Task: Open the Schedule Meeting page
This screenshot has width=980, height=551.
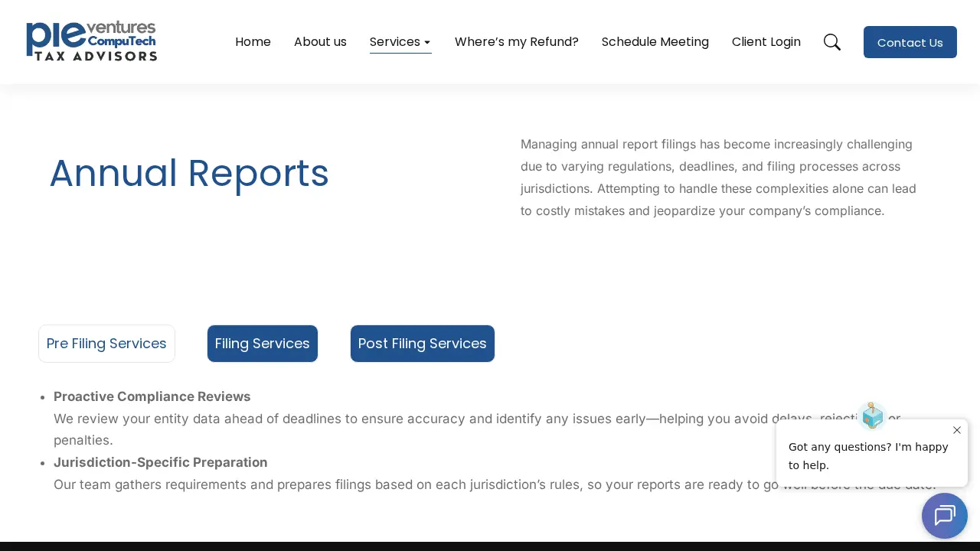Action: [x=655, y=42]
